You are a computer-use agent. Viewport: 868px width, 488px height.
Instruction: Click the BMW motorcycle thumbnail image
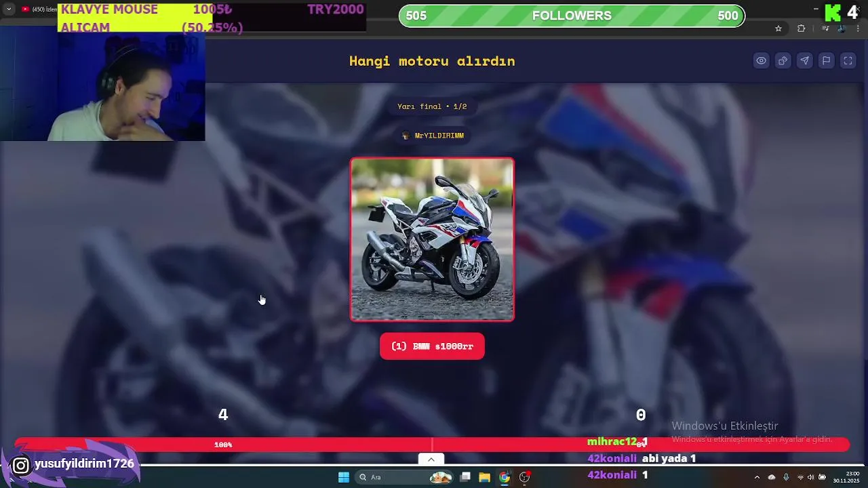(x=432, y=239)
